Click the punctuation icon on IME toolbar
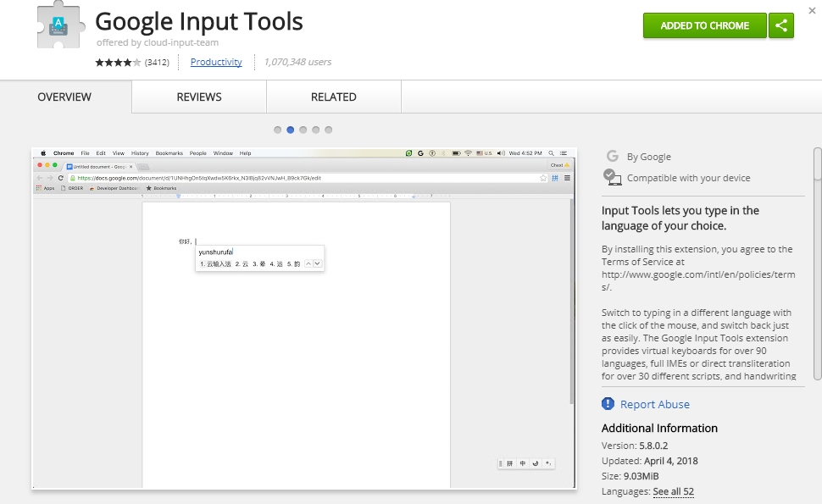 point(547,463)
